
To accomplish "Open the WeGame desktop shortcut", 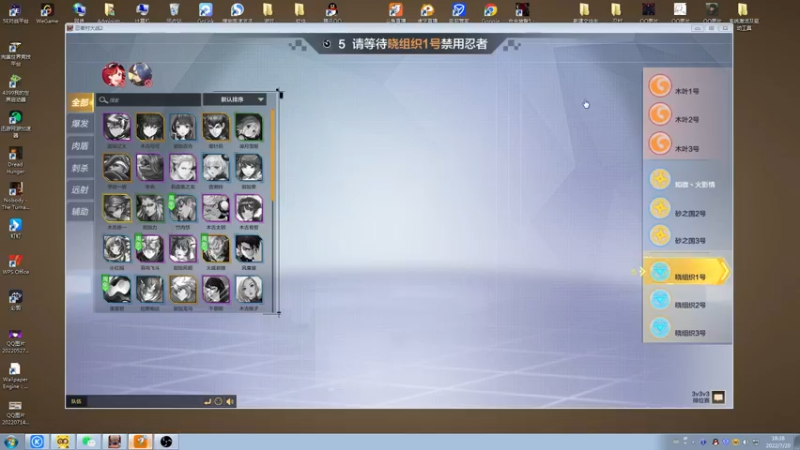I will [x=47, y=13].
